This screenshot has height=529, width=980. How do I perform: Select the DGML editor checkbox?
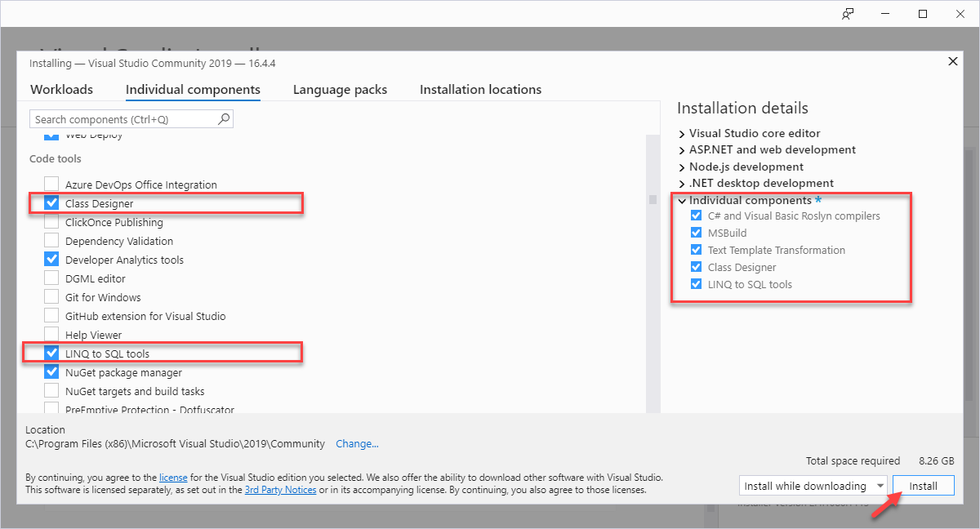(51, 278)
